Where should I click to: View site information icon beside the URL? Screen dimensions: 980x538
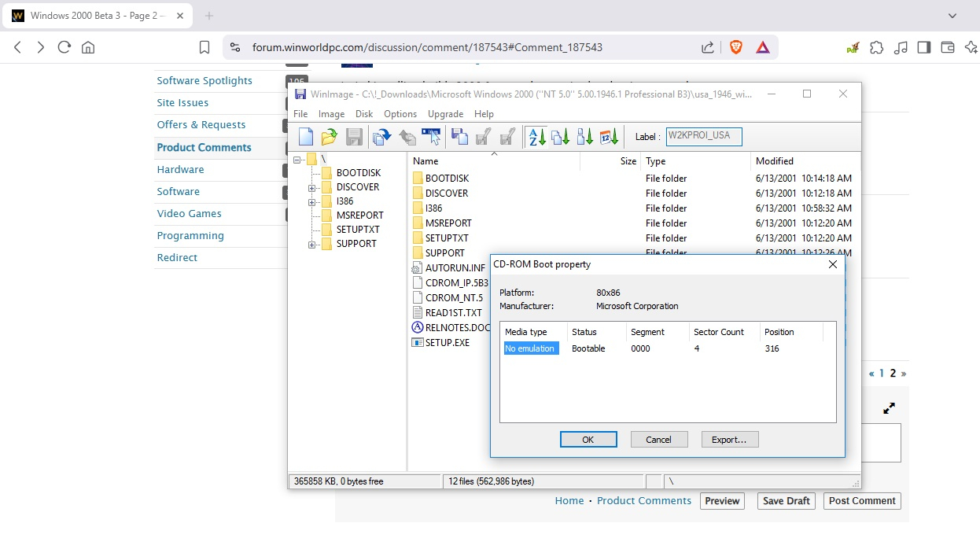coord(234,47)
